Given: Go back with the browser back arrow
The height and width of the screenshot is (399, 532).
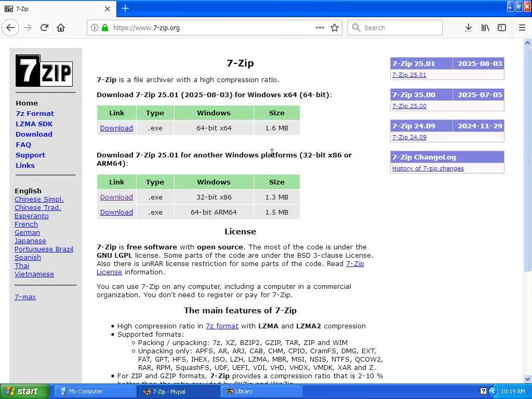Looking at the screenshot, I should coord(10,28).
